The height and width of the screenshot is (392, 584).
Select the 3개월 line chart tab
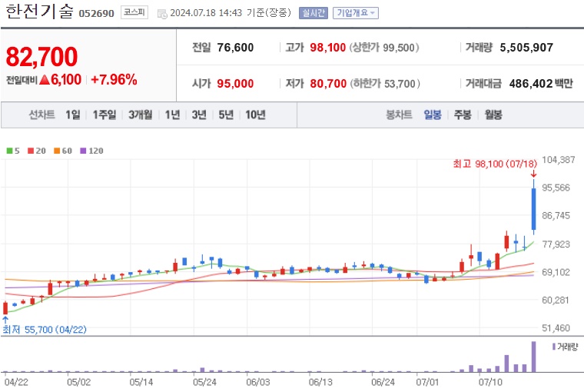click(x=140, y=115)
